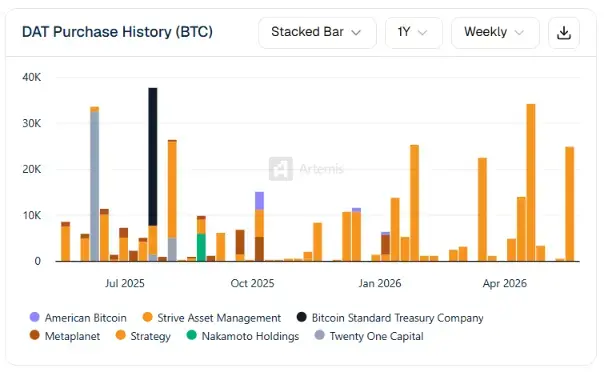Click the Oct 2025 axis label
609x373 pixels.
point(252,283)
